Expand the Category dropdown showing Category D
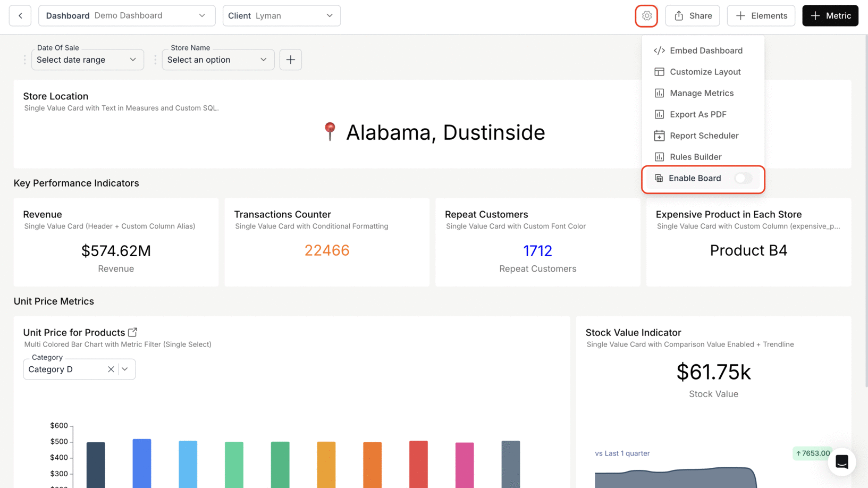Screen dimensions: 868x488 [x=125, y=369]
